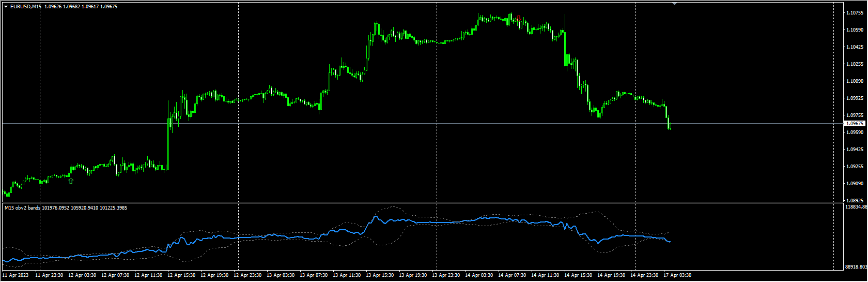Click the 14 Apr 23:30 time label
The image size is (868, 282).
[x=644, y=275]
